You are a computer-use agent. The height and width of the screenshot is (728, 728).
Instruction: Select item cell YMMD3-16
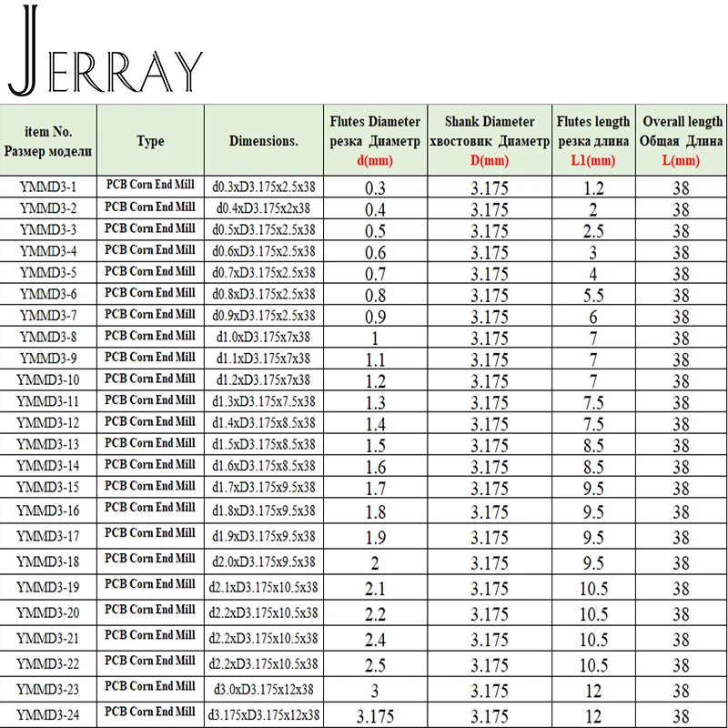coord(48,511)
